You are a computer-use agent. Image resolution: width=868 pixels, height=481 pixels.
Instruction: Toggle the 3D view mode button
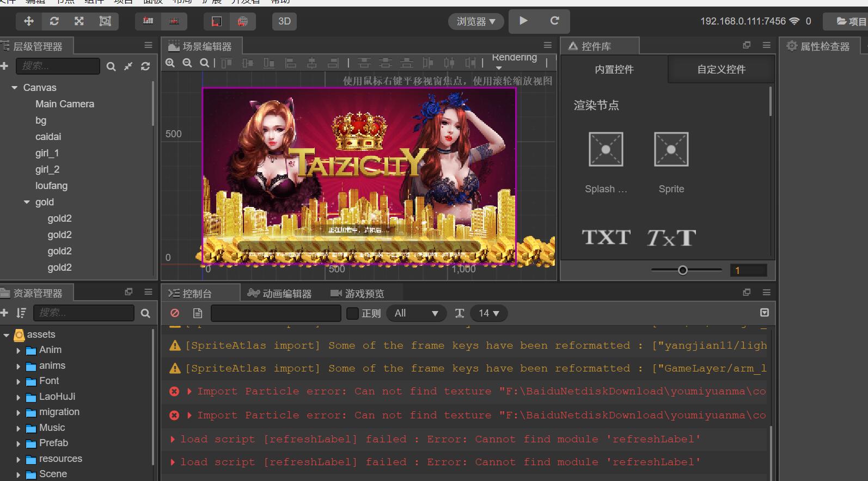click(x=284, y=21)
